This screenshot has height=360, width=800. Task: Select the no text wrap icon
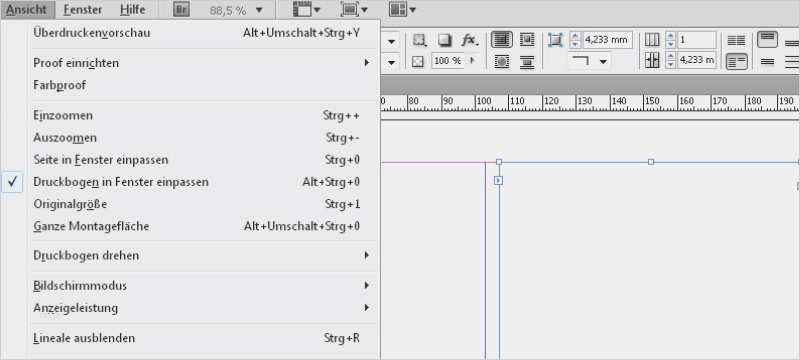(502, 40)
